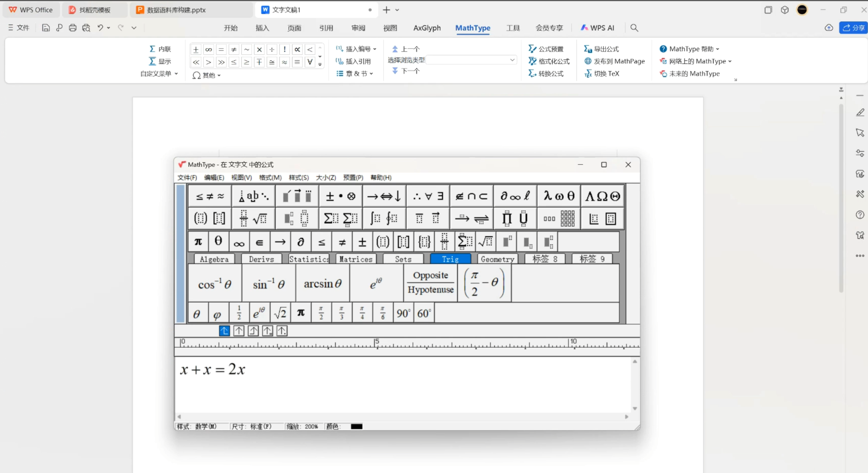This screenshot has height=473, width=868.
Task: Open fraction and radical templates palette
Action: click(254, 218)
